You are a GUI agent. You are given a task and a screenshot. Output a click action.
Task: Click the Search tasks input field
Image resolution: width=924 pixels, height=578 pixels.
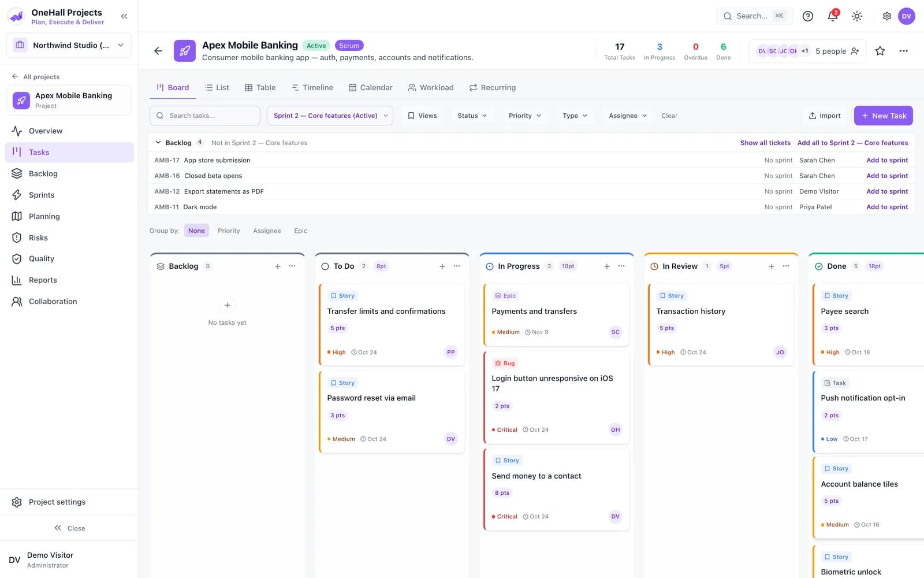point(205,116)
